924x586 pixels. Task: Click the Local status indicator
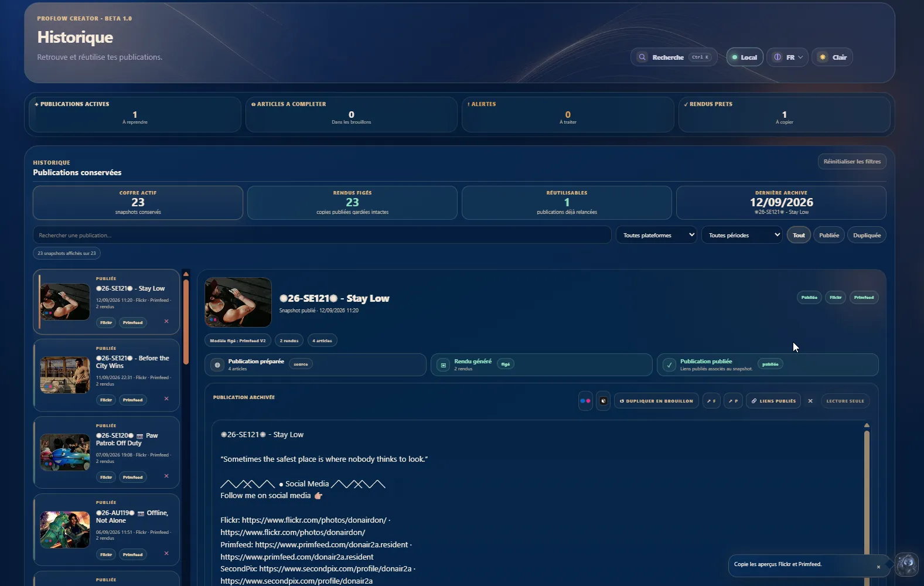[745, 57]
